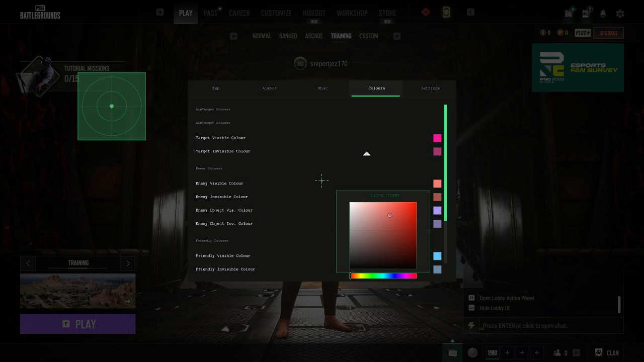Open the Settings tab in the overlay

[430, 88]
